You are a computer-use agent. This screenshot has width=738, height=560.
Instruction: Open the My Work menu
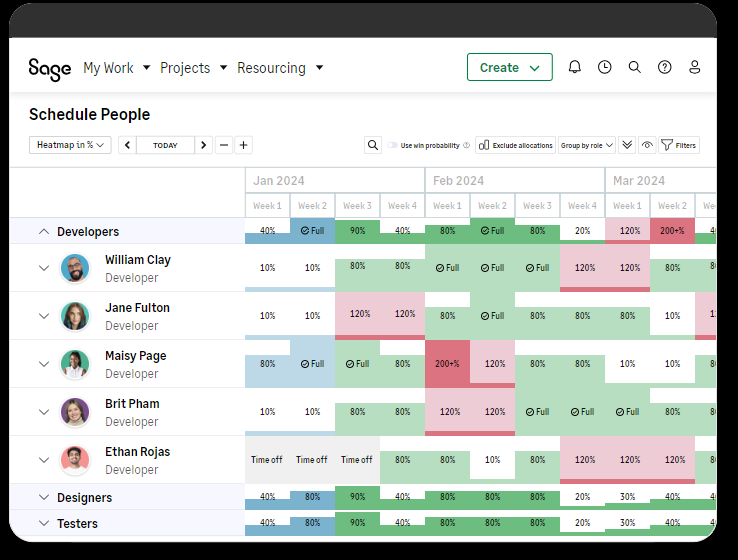[x=116, y=68]
